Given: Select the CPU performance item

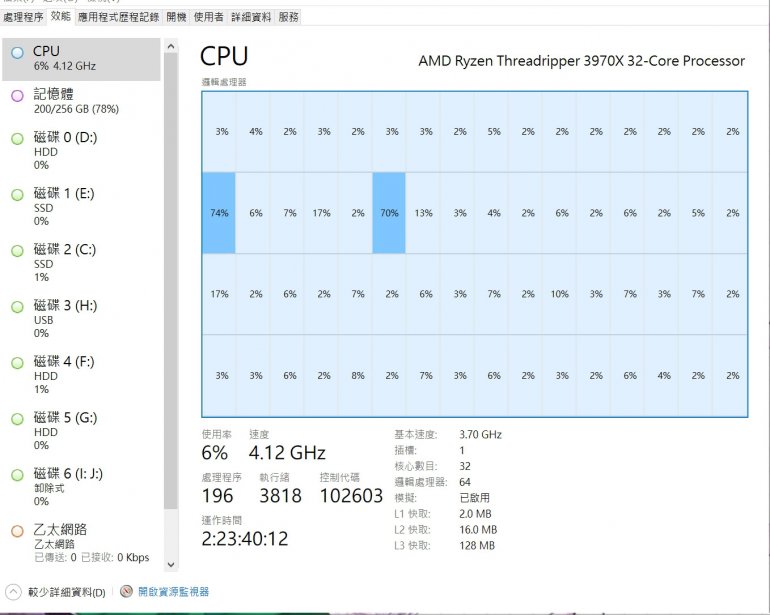Looking at the screenshot, I should point(80,58).
